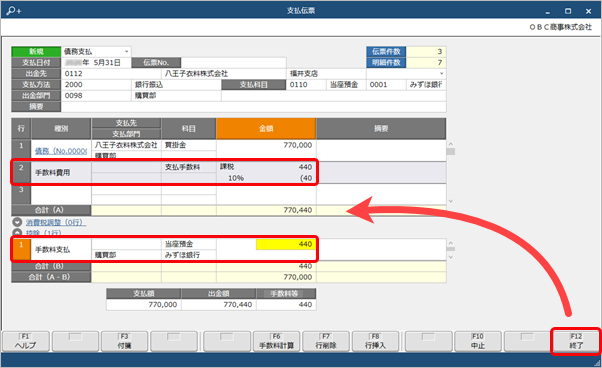The height and width of the screenshot is (368, 602).
Task: Click the F10 中止 button
Action: (478, 341)
